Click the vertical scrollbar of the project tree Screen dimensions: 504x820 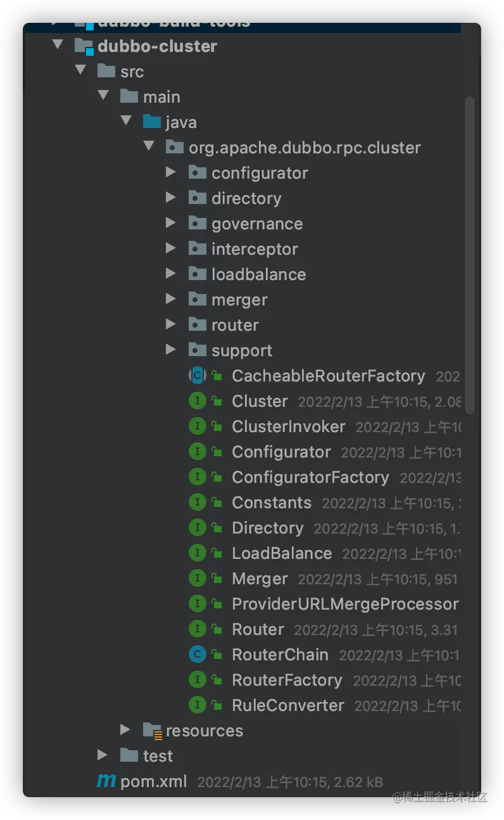point(469,253)
